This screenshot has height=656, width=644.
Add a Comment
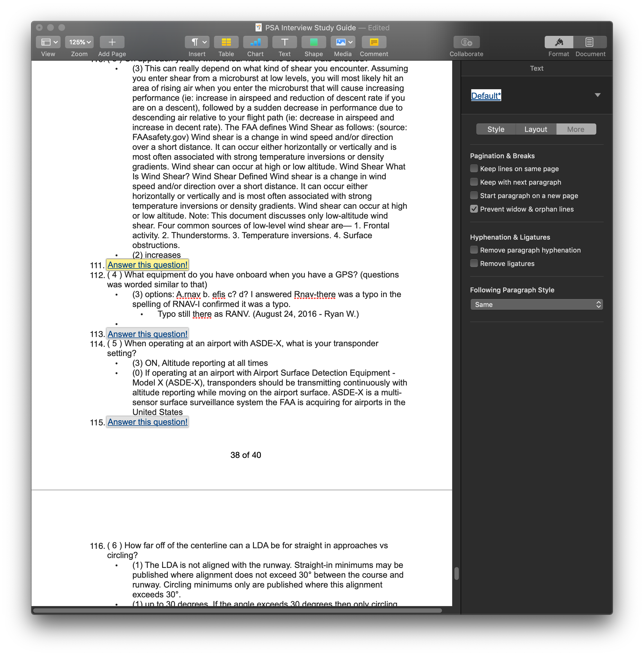[x=374, y=42]
